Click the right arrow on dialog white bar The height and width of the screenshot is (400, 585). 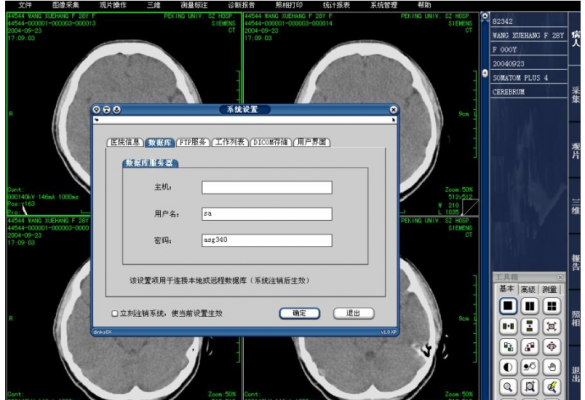pos(393,120)
